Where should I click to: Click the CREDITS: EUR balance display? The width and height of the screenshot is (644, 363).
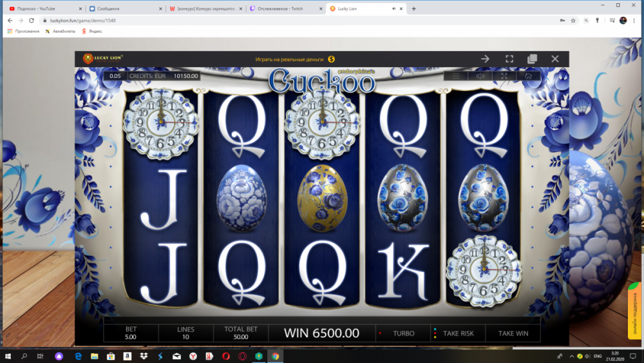coord(164,76)
